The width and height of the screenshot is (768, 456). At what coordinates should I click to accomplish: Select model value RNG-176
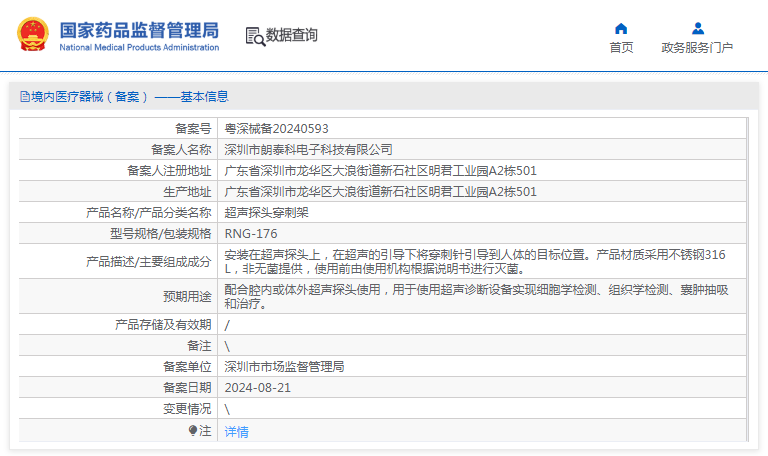pyautogui.click(x=251, y=234)
